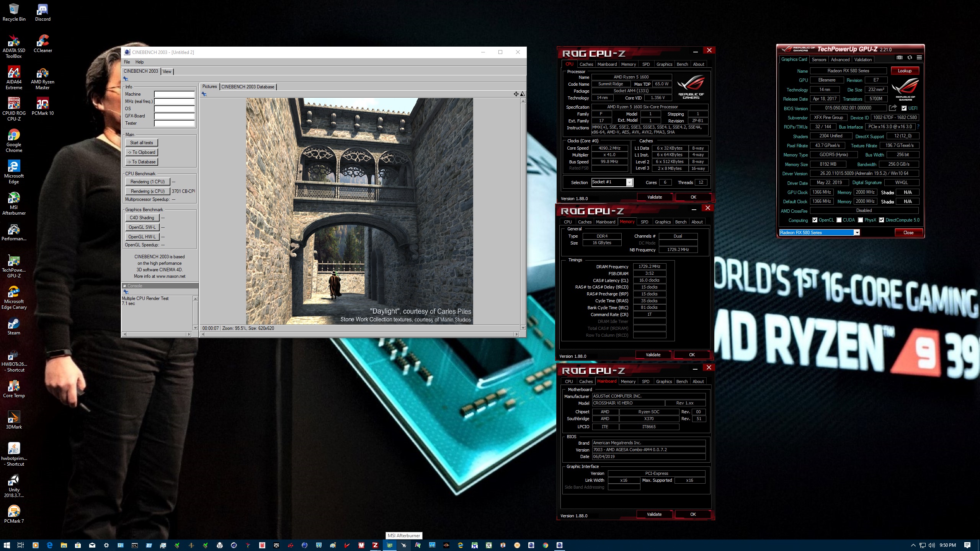
Task: Click the GFX-Board input field in Cinebench
Action: pyautogui.click(x=174, y=116)
